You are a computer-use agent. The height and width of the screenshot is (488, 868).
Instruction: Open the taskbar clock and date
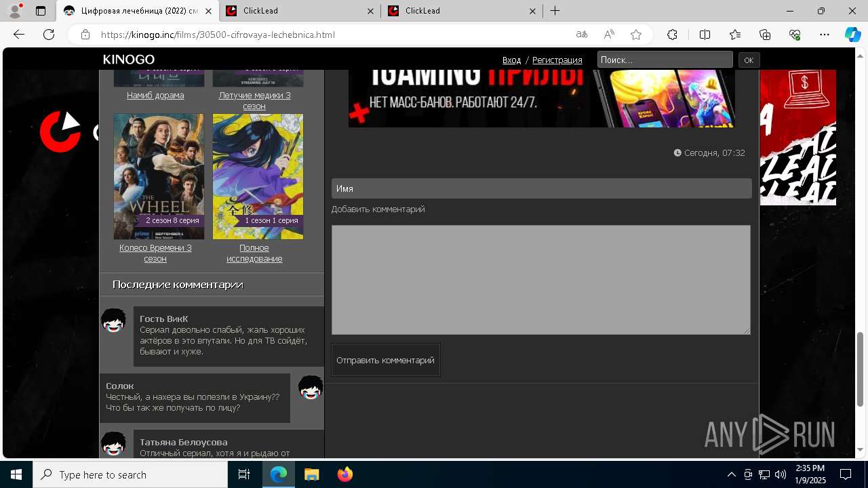click(810, 474)
